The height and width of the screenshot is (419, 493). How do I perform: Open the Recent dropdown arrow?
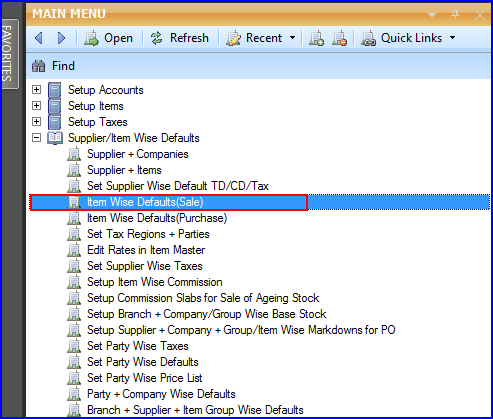click(292, 38)
